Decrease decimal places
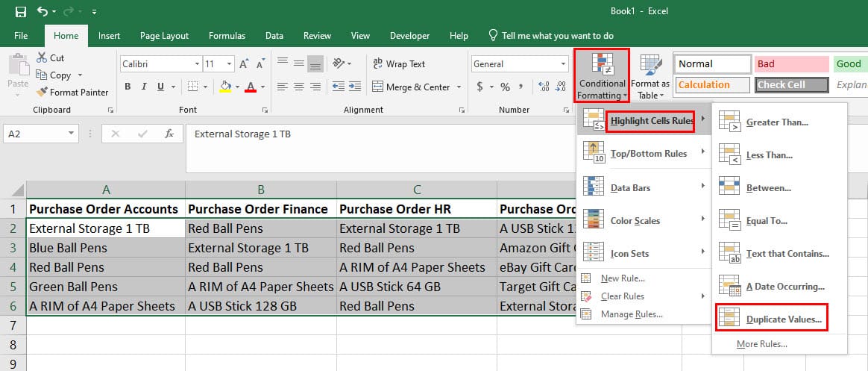The height and width of the screenshot is (371, 868). click(x=562, y=87)
